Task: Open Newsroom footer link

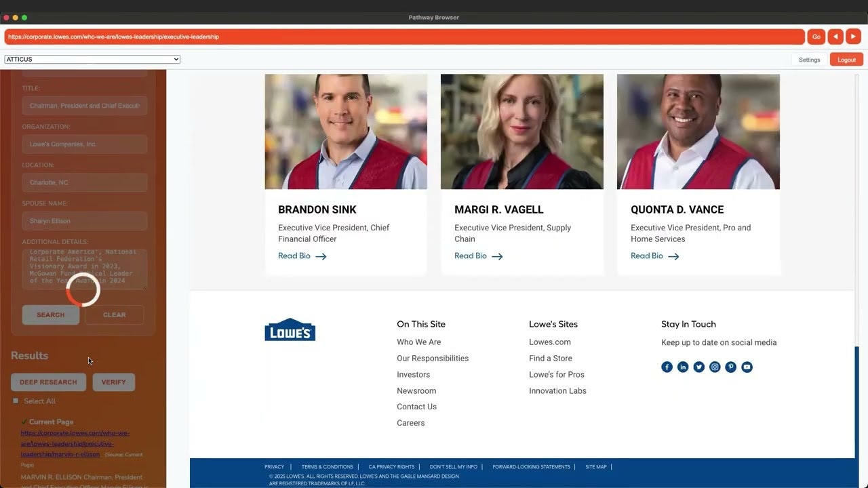Action: pos(416,391)
